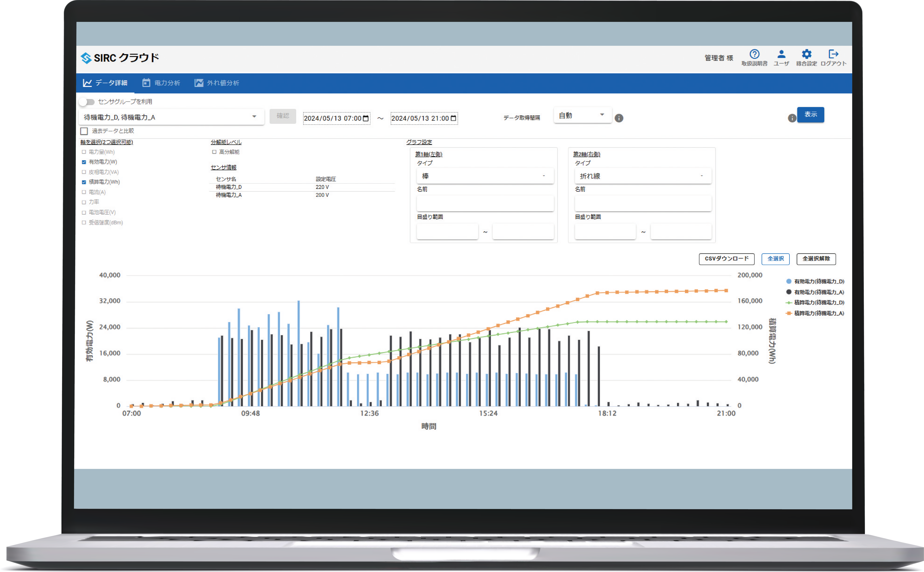Switch to the 外れ値分析 tab

(217, 83)
